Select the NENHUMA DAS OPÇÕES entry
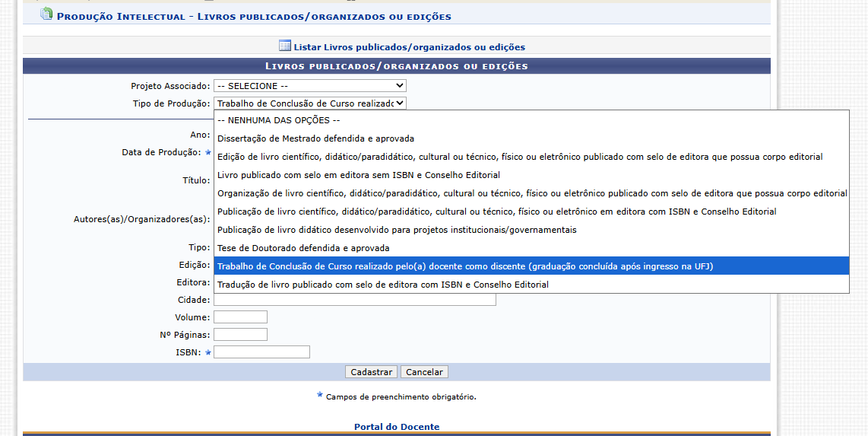868x436 pixels. click(531, 120)
